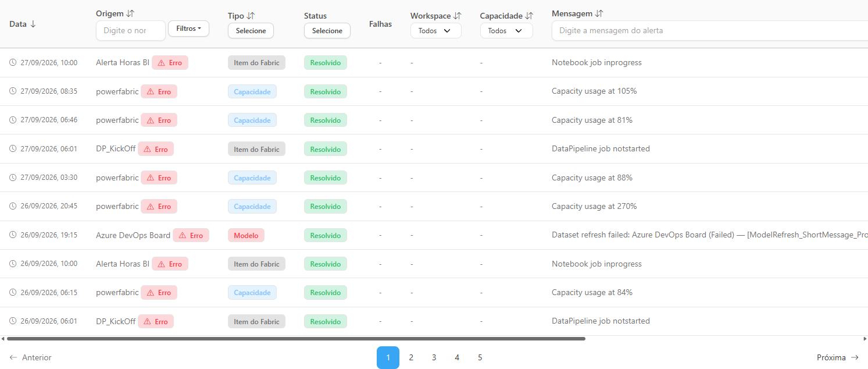Select 'Capacity usage at 105%' message
868x369 pixels.
coord(594,91)
